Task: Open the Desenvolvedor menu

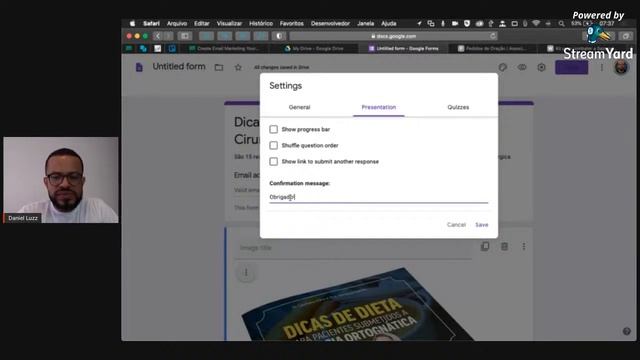Action: pyautogui.click(x=330, y=24)
